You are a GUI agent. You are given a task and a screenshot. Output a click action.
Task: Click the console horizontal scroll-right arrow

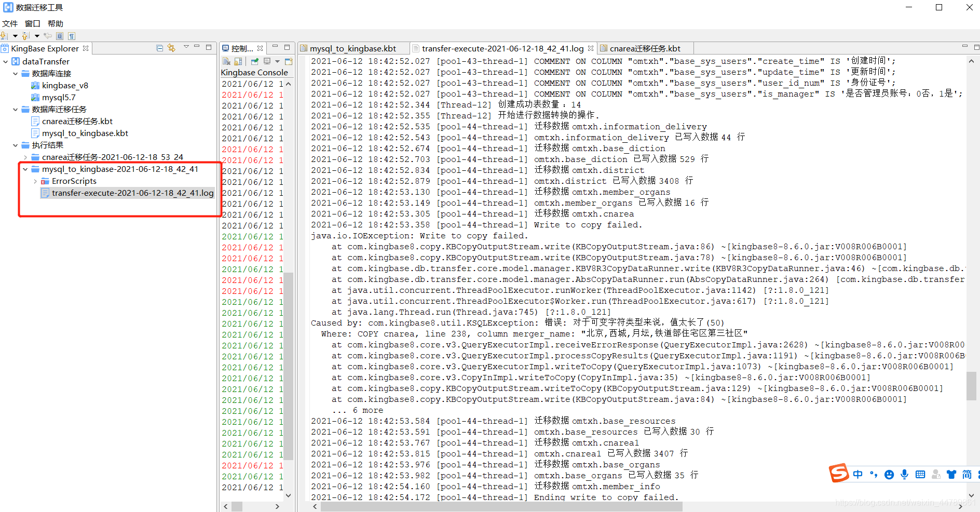click(x=277, y=506)
